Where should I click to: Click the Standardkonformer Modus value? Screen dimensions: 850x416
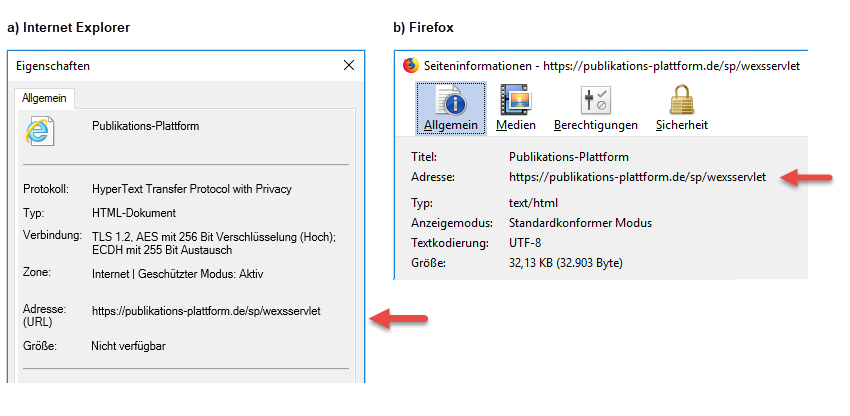tap(581, 223)
